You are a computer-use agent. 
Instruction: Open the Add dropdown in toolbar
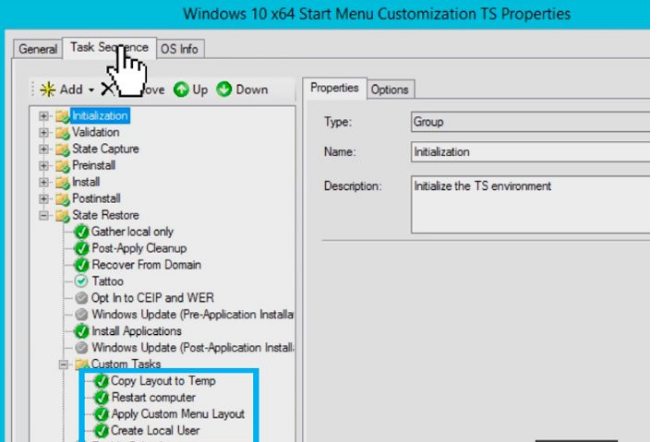pyautogui.click(x=91, y=90)
